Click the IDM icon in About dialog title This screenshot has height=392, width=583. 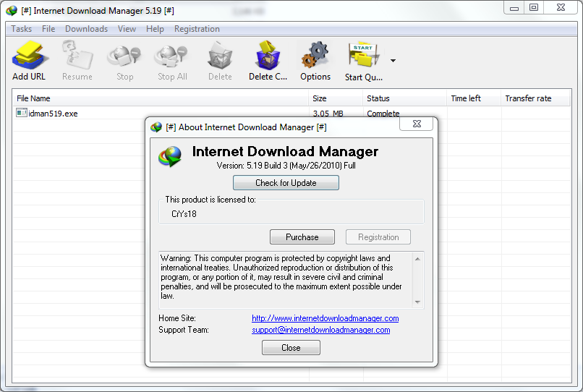pyautogui.click(x=156, y=127)
